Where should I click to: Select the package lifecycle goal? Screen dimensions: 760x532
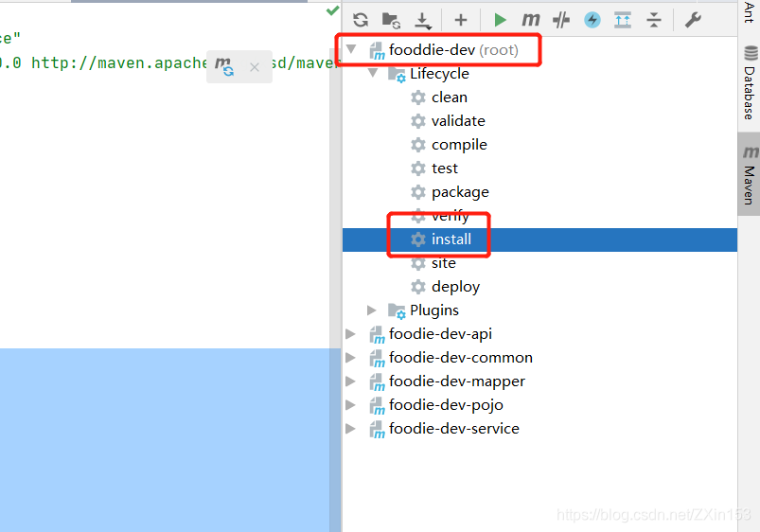coord(460,192)
